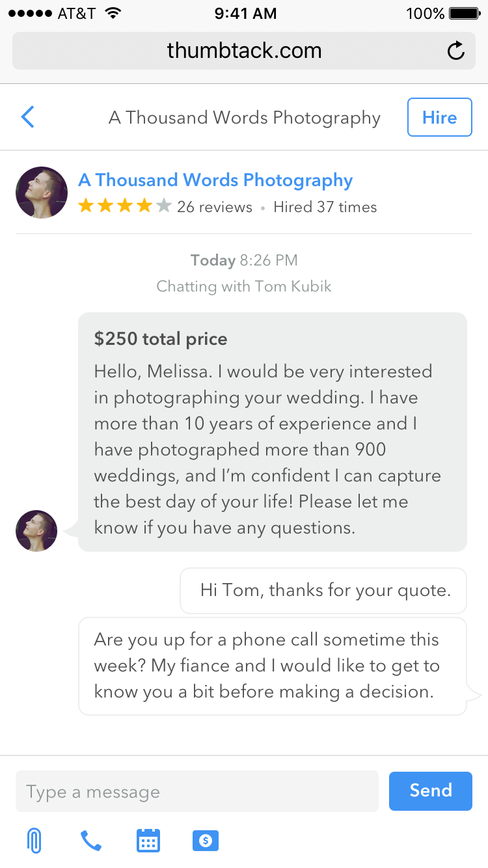
Task: Tap the blue back arrow
Action: coord(27,117)
